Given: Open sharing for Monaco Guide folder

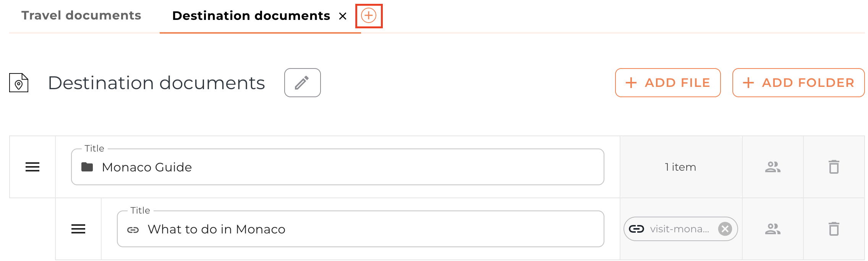Looking at the screenshot, I should click(772, 167).
